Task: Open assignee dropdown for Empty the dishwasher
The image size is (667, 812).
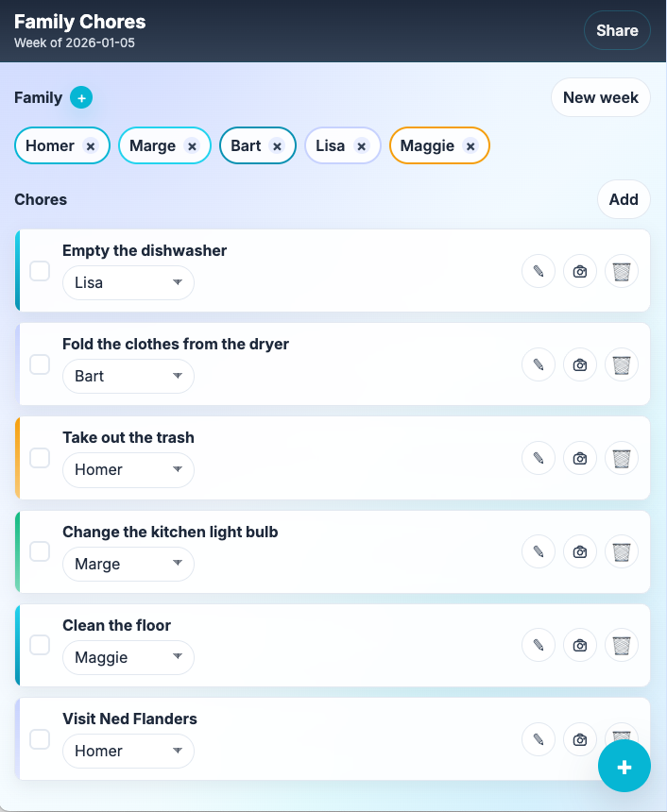Action: coord(128,282)
